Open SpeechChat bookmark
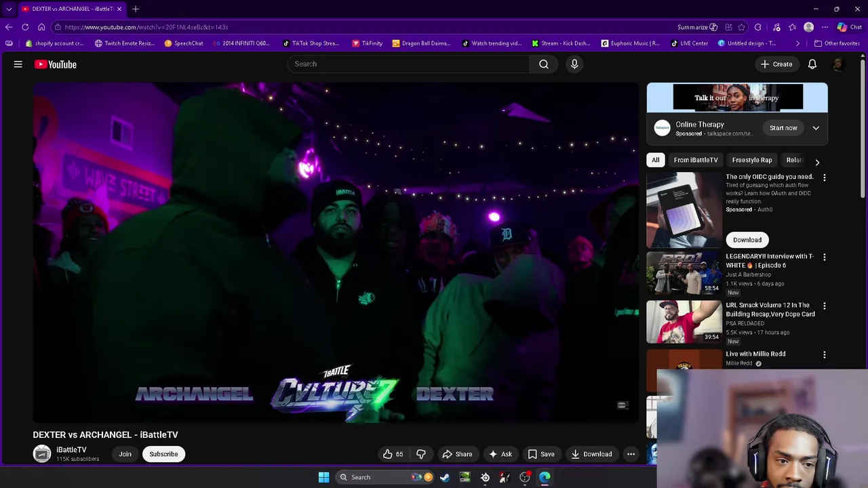Image resolution: width=868 pixels, height=488 pixels. pyautogui.click(x=184, y=43)
